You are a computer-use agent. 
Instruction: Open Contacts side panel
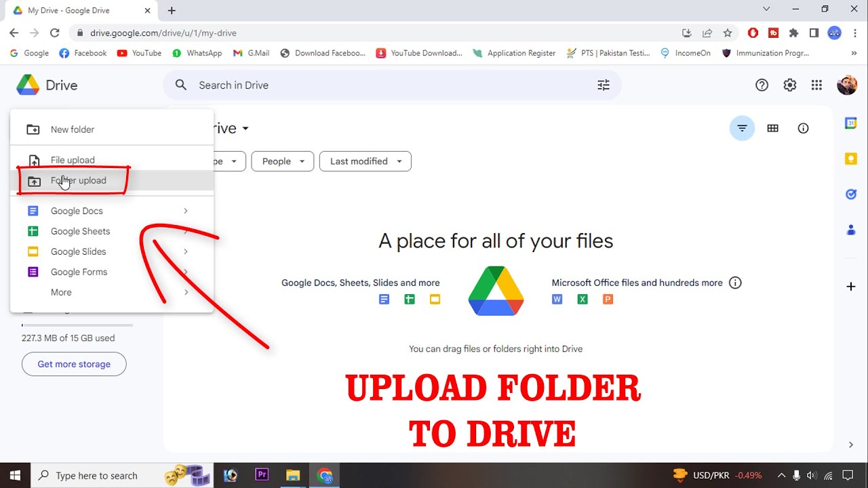click(x=851, y=230)
